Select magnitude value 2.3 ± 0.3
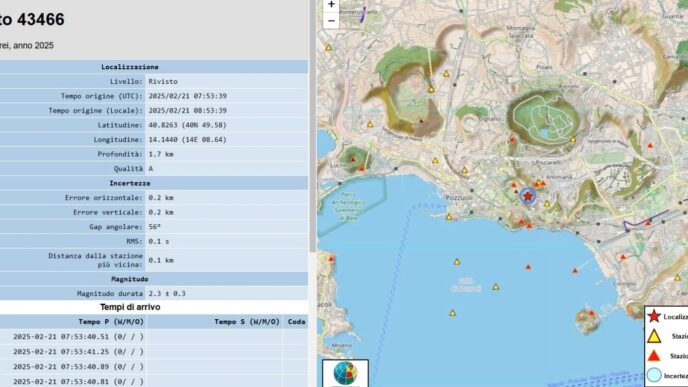The image size is (688, 387). coord(167,294)
